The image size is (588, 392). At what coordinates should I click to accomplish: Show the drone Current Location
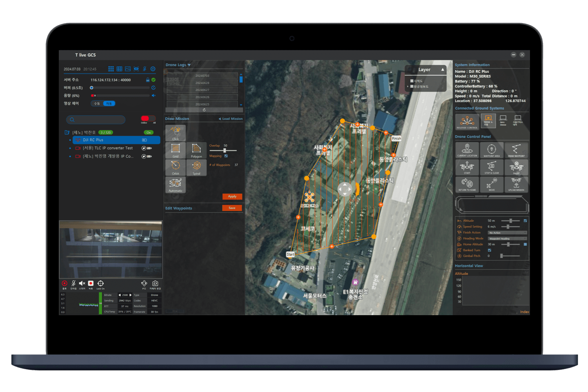(x=467, y=150)
